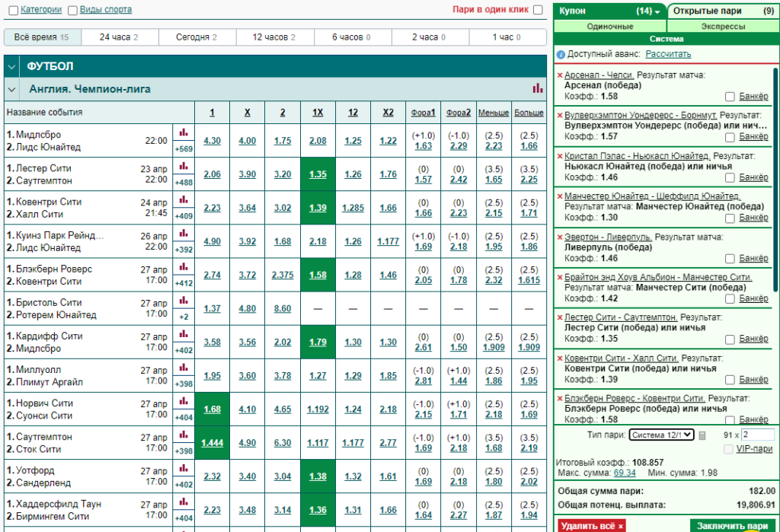Remove Лестер Сити - Саутгемптон bet from coupon
The image size is (780, 532).
(x=560, y=318)
